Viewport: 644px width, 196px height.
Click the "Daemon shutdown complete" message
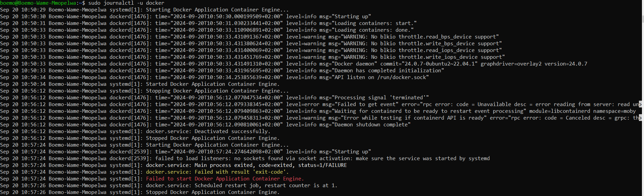click(372, 125)
